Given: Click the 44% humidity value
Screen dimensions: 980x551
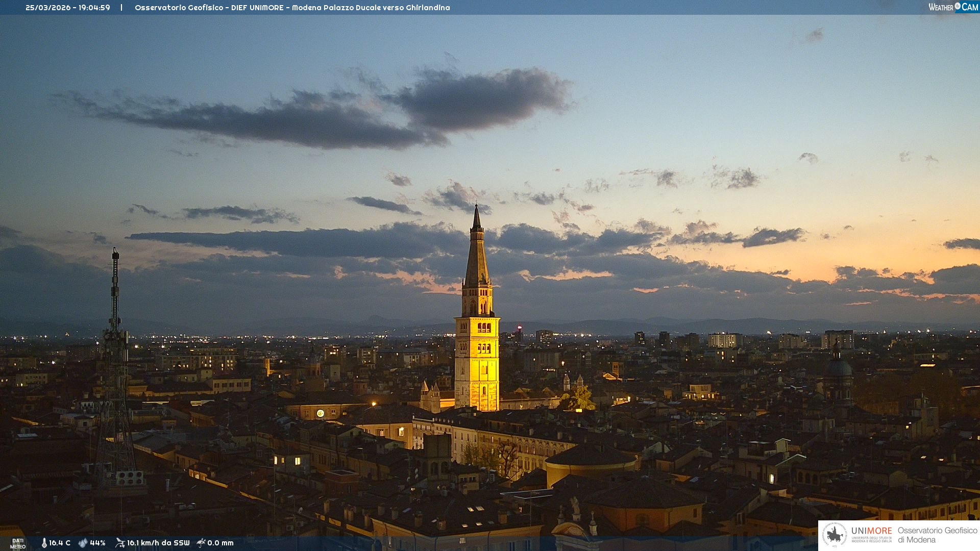Looking at the screenshot, I should point(97,543).
